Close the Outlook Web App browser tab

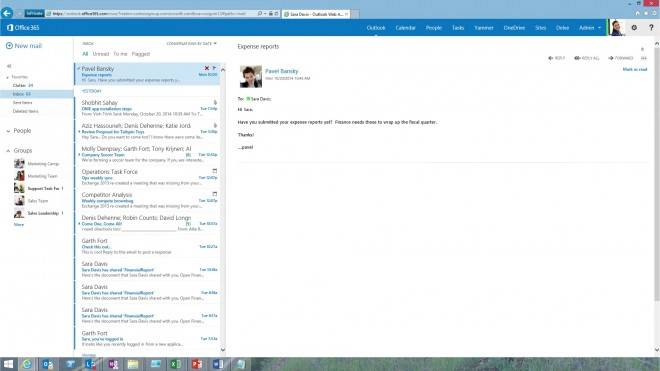coord(346,14)
